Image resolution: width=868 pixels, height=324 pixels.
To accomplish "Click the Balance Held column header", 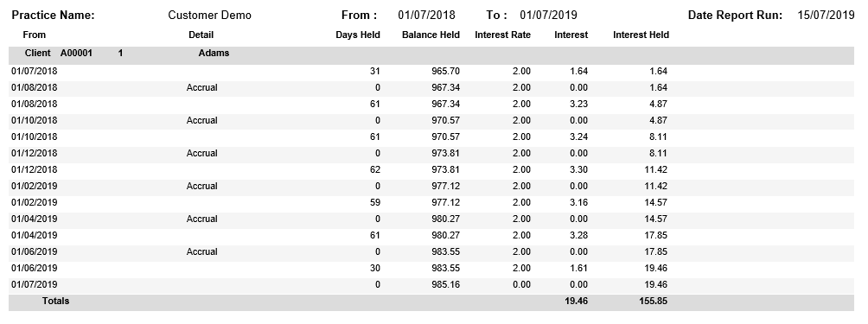I will click(x=431, y=35).
